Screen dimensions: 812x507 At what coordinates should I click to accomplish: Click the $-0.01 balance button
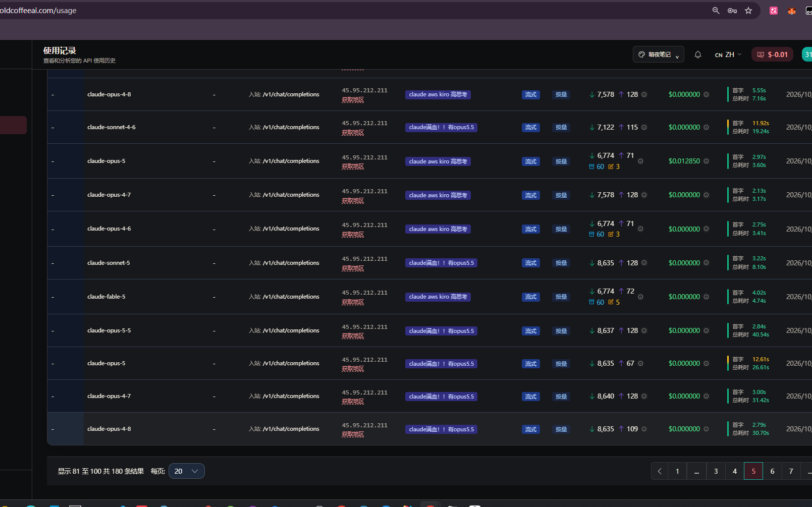[772, 54]
